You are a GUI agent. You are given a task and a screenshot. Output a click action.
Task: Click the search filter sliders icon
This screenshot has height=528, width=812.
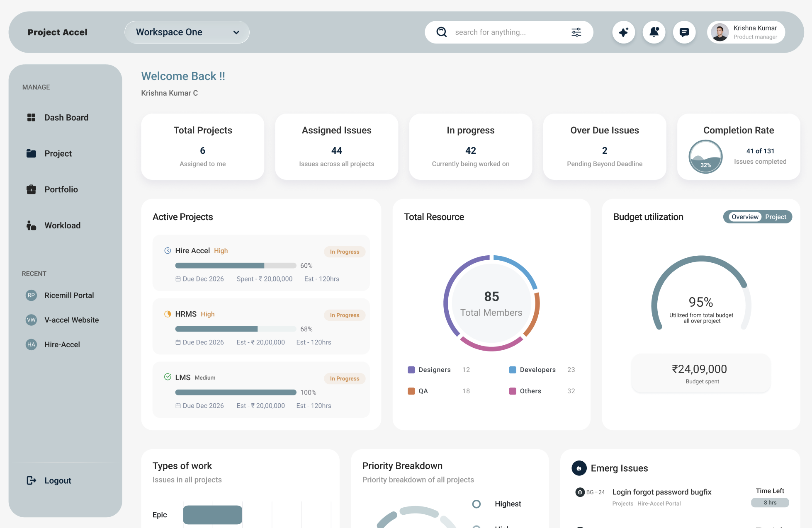tap(576, 32)
